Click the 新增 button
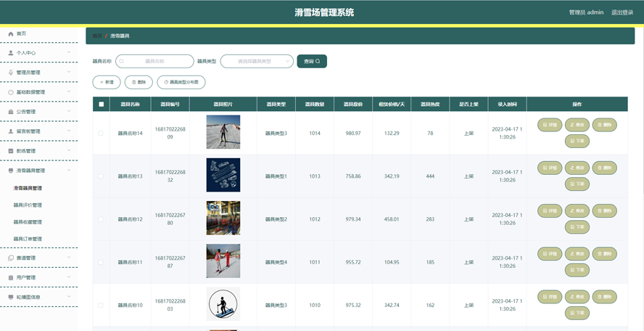Viewport: 644px width, 331px height. (107, 82)
